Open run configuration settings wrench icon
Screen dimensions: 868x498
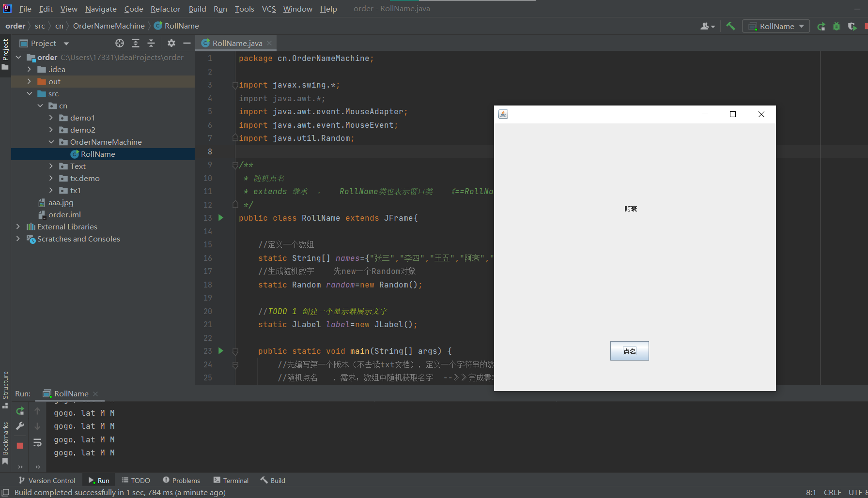click(20, 426)
